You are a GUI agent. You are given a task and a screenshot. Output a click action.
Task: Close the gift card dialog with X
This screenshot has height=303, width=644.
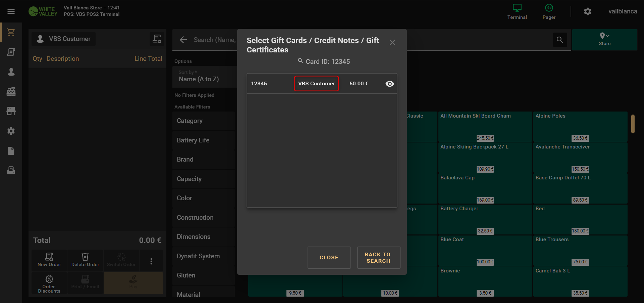pyautogui.click(x=392, y=42)
